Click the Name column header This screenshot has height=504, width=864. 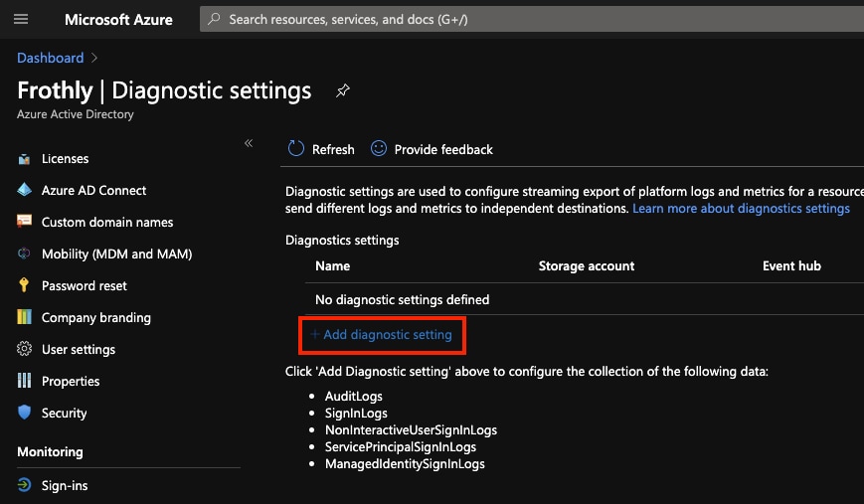tap(332, 266)
